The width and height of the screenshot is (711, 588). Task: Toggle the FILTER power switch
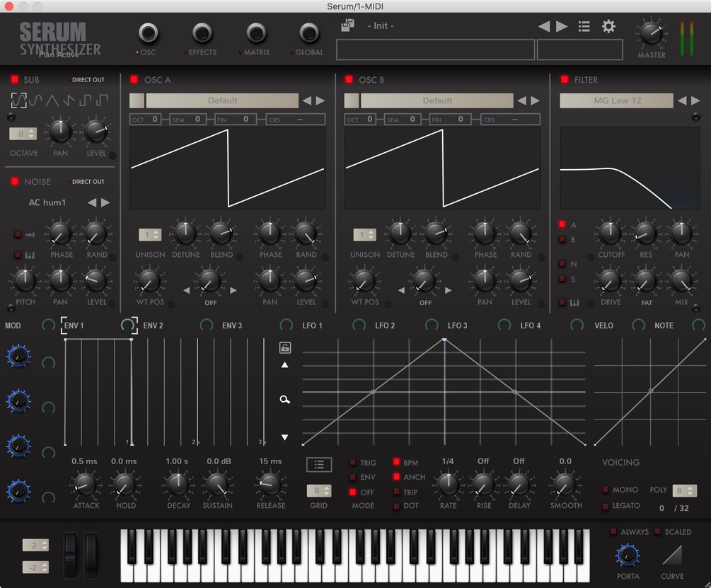coord(565,79)
